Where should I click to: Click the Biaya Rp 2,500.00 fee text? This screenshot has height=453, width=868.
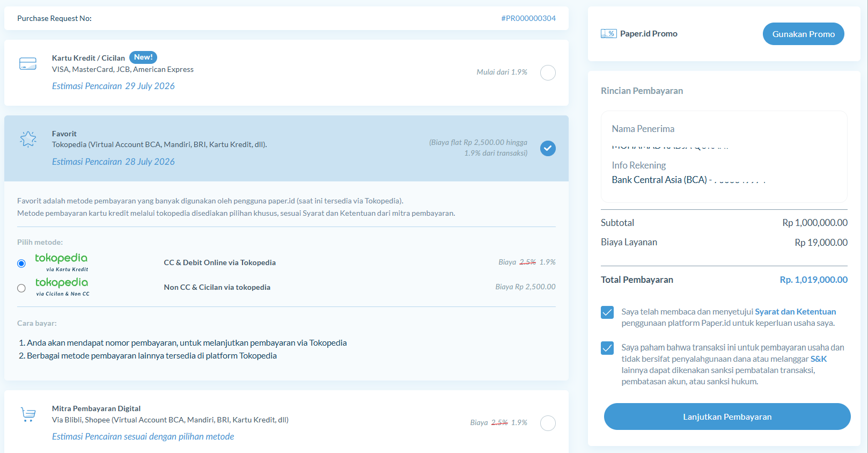tap(526, 287)
